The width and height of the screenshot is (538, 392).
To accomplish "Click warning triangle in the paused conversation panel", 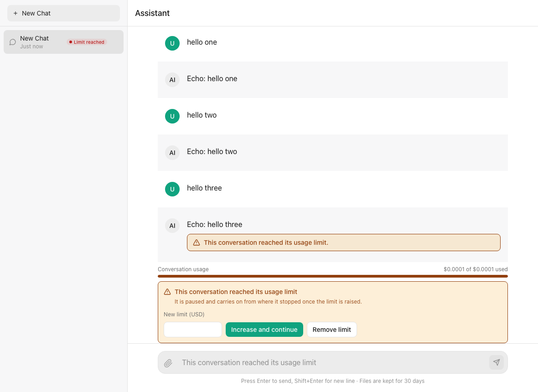I will pyautogui.click(x=167, y=292).
